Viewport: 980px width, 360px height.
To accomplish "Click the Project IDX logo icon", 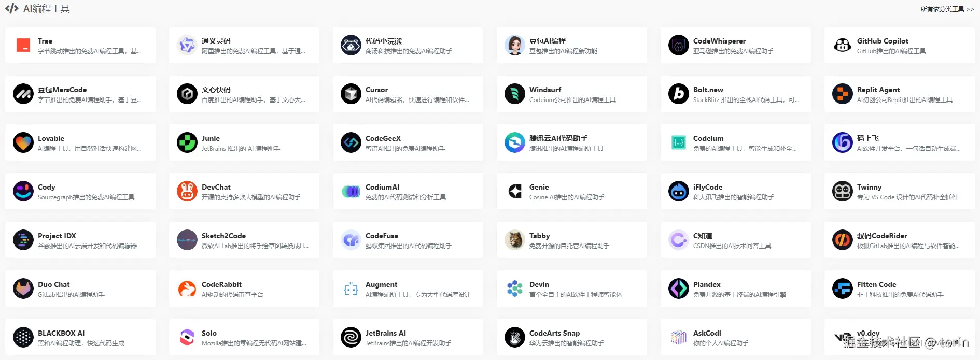I will (23, 240).
